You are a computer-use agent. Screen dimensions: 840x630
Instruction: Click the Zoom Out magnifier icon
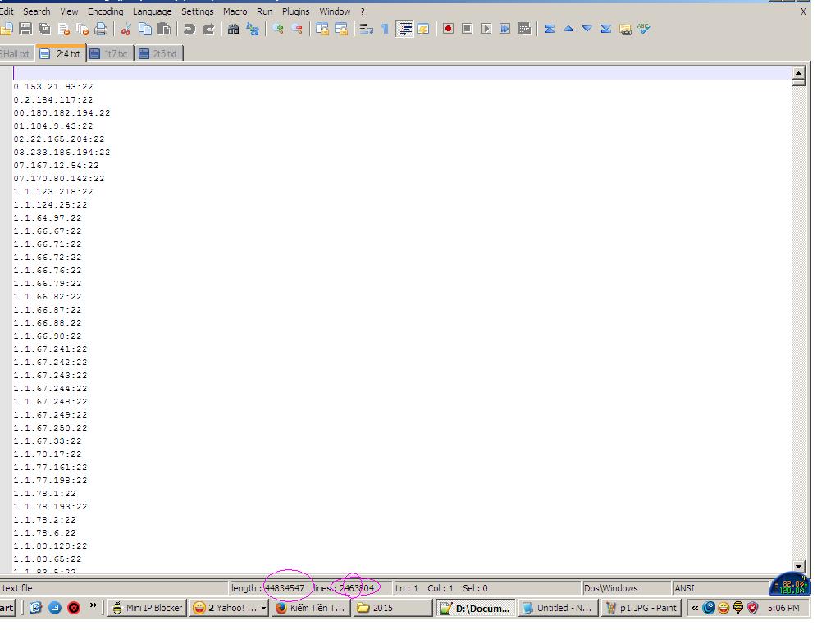coord(297,29)
